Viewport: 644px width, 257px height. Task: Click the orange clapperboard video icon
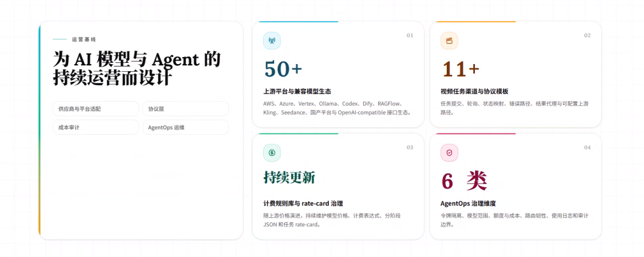(x=449, y=41)
